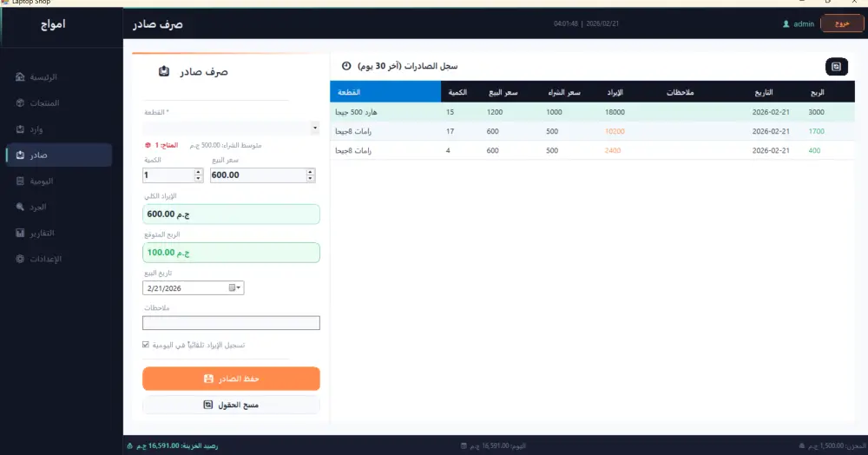Click the 1000 purchase price cell

point(554,112)
